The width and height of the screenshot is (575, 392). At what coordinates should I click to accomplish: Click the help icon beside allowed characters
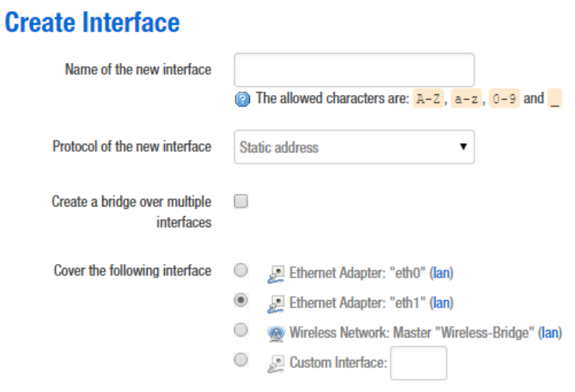tap(242, 100)
